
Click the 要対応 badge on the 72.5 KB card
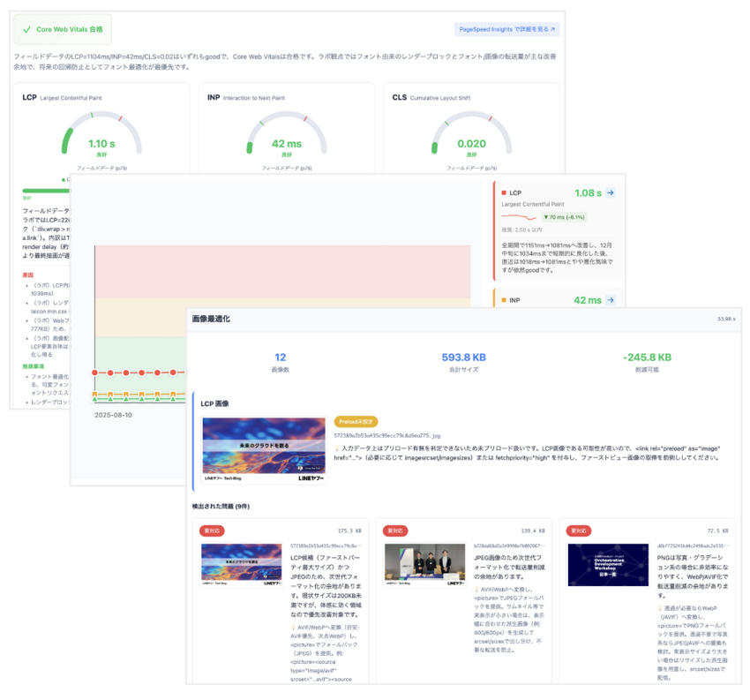[579, 531]
